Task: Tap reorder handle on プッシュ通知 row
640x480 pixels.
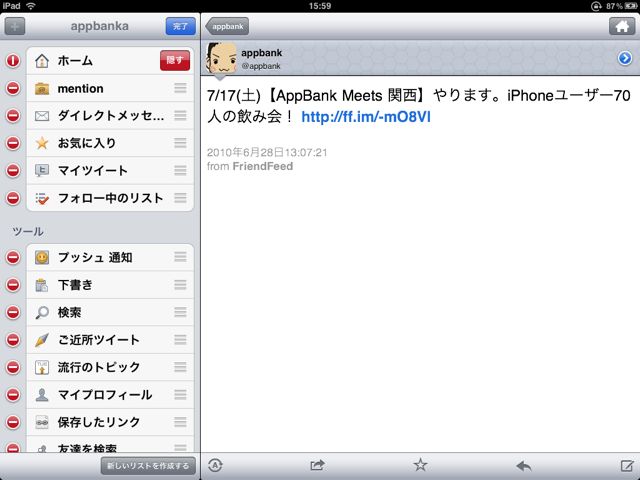Action: point(180,258)
